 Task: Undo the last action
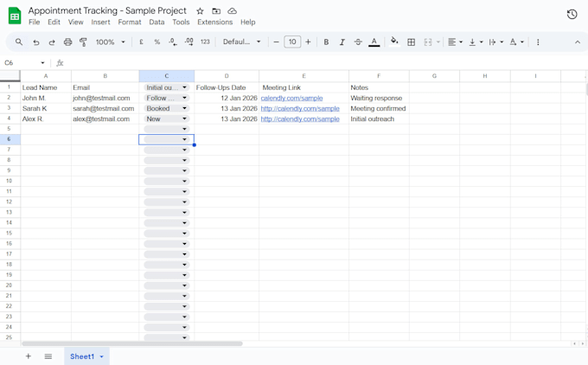[36, 42]
